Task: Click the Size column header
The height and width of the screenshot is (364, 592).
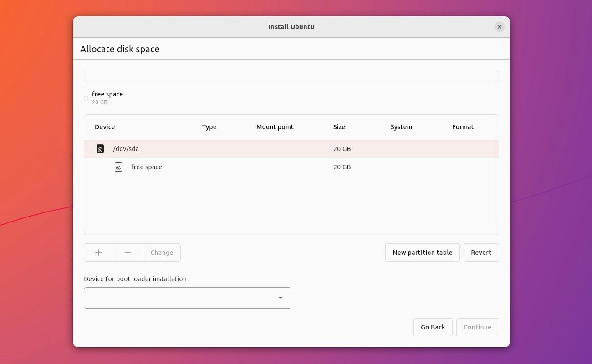Action: [x=339, y=127]
